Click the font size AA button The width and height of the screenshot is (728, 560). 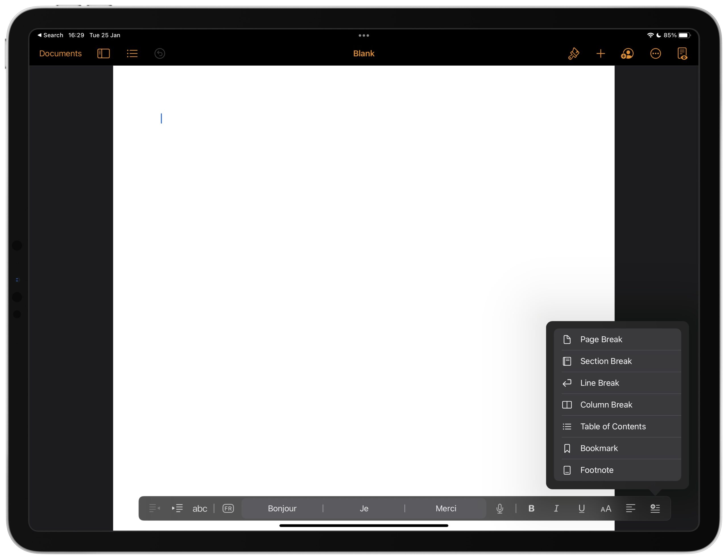point(606,508)
